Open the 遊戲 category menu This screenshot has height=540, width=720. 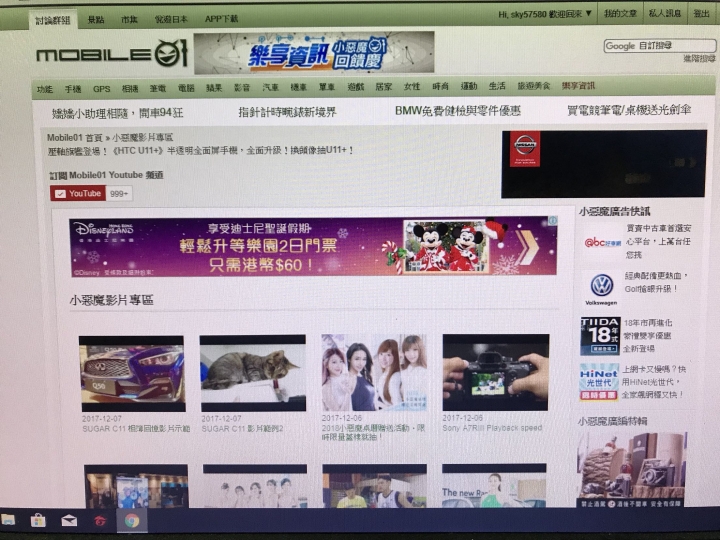pos(355,87)
